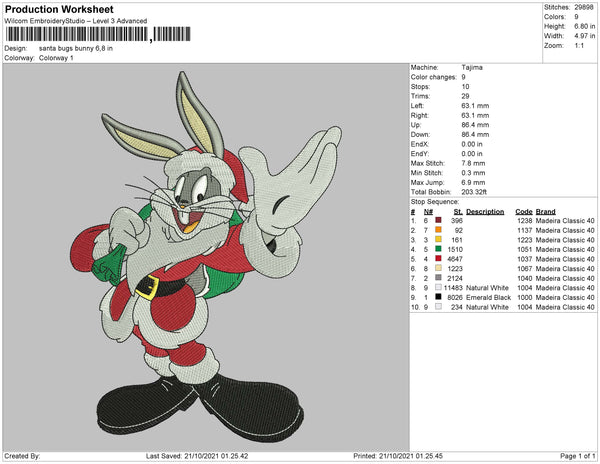
Task: Click stitch count 11483 in stop 8
Action: [x=453, y=288]
